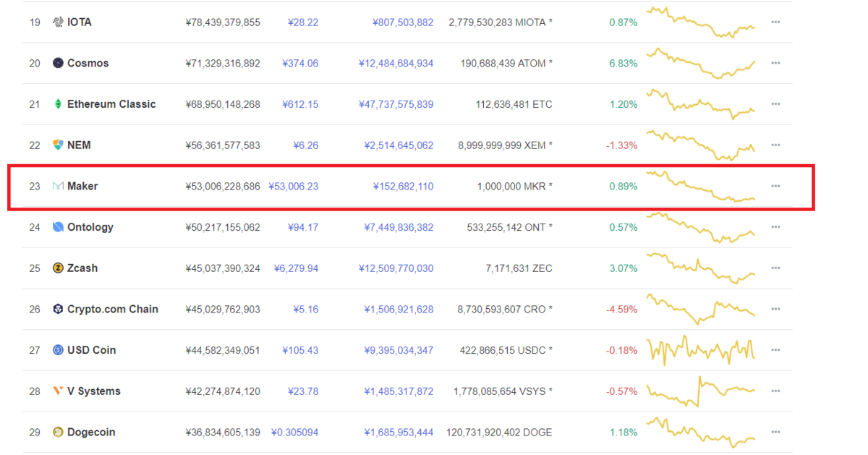The width and height of the screenshot is (868, 455).
Task: Click the Cosmos coin logo icon
Action: 58,63
